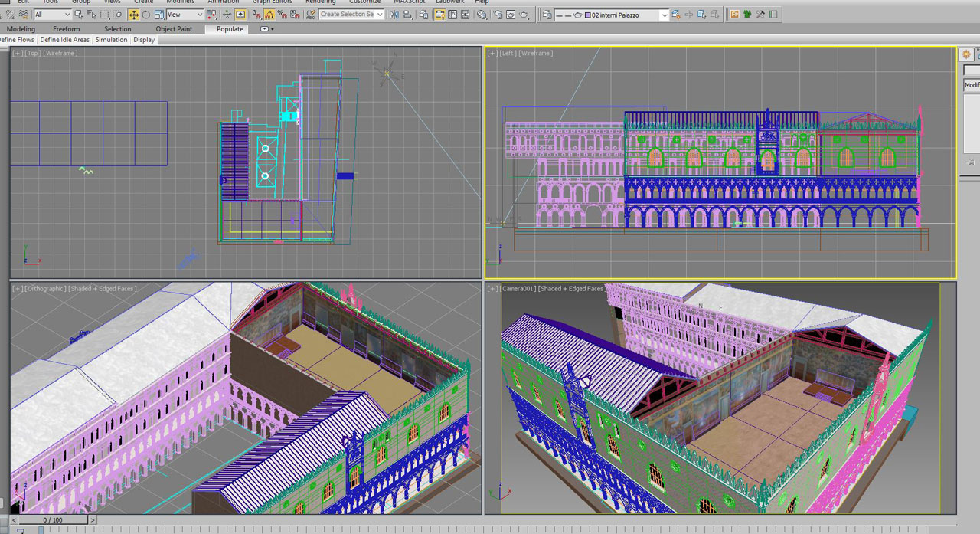980x534 pixels.
Task: Toggle Angle Snap in the toolbar
Action: (x=269, y=15)
